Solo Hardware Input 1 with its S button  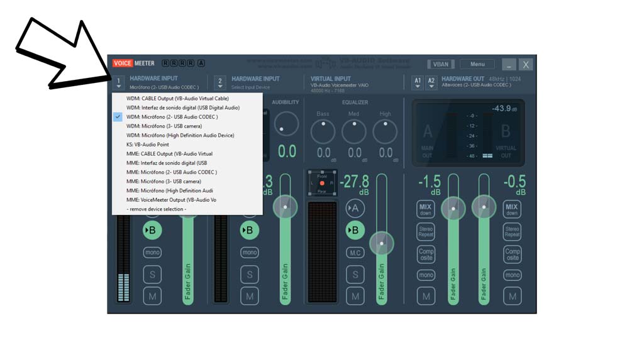tap(152, 274)
